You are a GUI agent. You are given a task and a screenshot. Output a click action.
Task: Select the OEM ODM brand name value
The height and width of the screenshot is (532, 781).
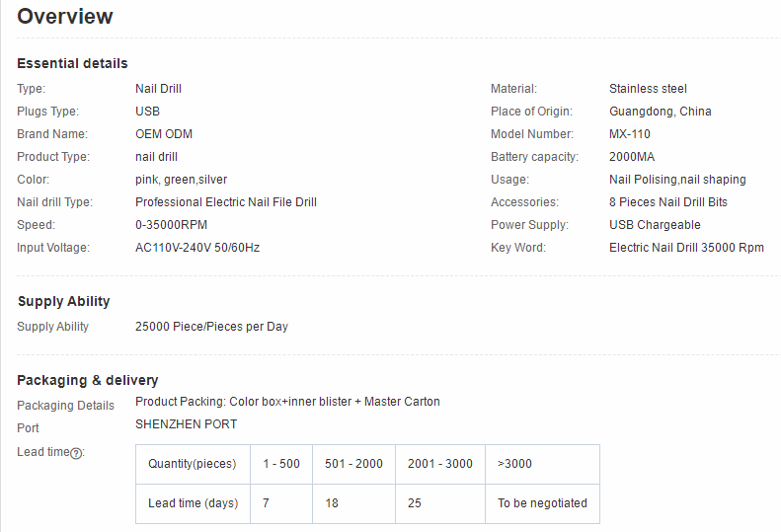(166, 134)
